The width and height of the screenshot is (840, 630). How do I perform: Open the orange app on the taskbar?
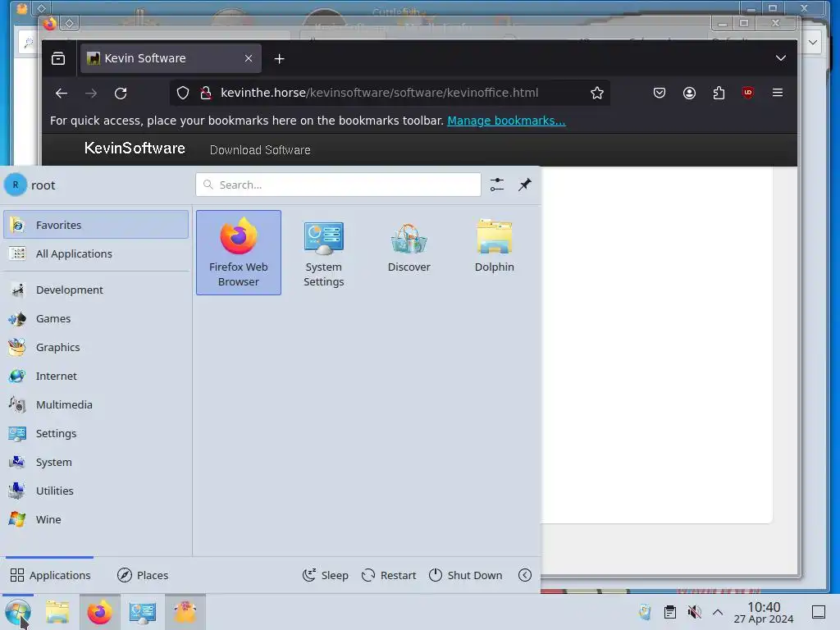pyautogui.click(x=185, y=612)
